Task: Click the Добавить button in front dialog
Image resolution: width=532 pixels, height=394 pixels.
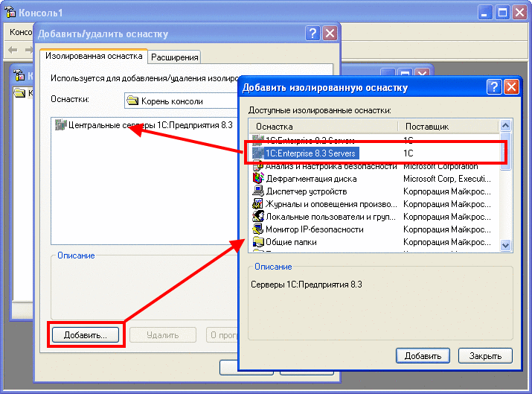Action: click(x=423, y=355)
